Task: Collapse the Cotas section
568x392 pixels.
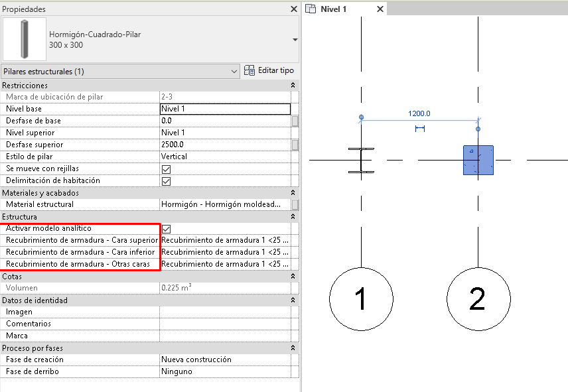Action: click(x=293, y=276)
